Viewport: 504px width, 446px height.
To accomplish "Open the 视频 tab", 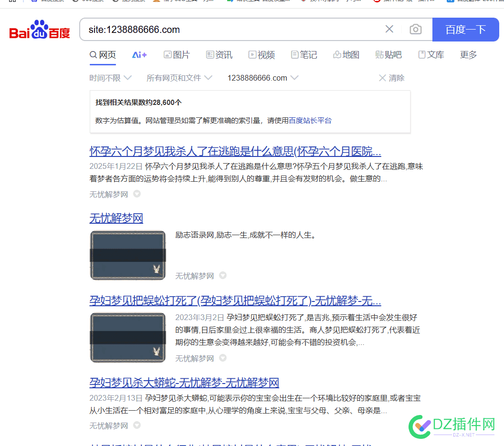I will [262, 55].
